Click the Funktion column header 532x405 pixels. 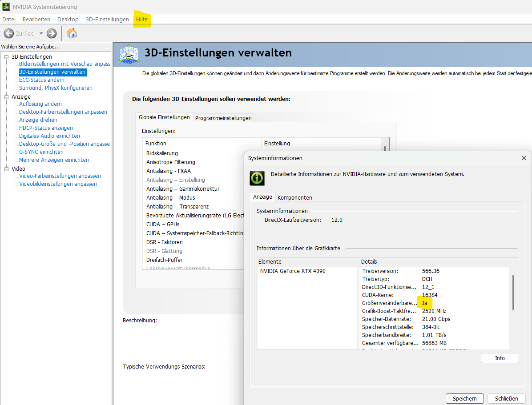click(x=202, y=144)
